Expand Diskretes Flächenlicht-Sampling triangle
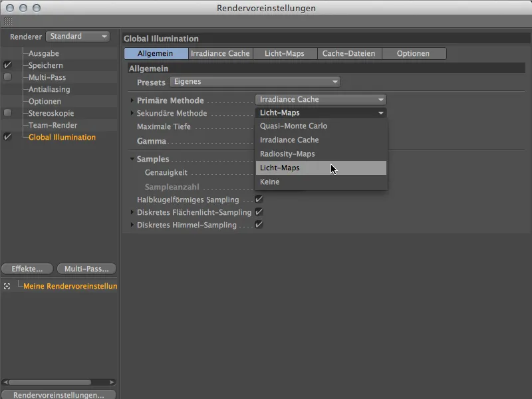The height and width of the screenshot is (399, 532). tap(132, 212)
